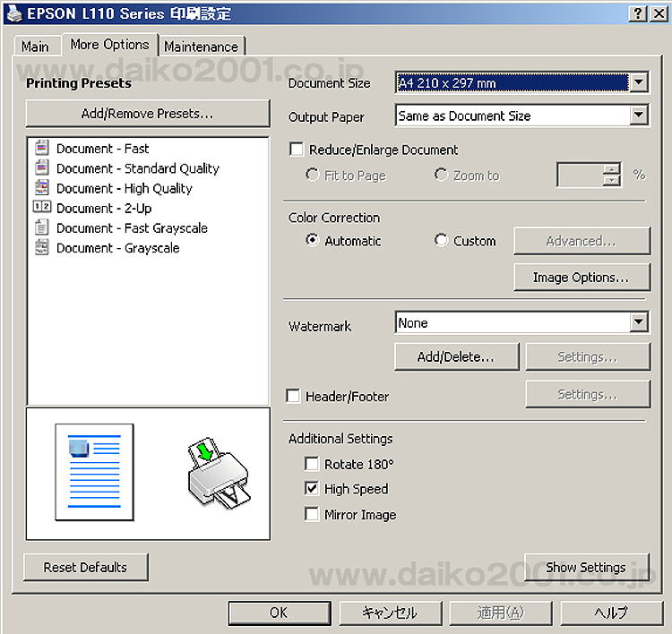This screenshot has height=634, width=672.
Task: Click the zoom percentage input field
Action: click(580, 175)
